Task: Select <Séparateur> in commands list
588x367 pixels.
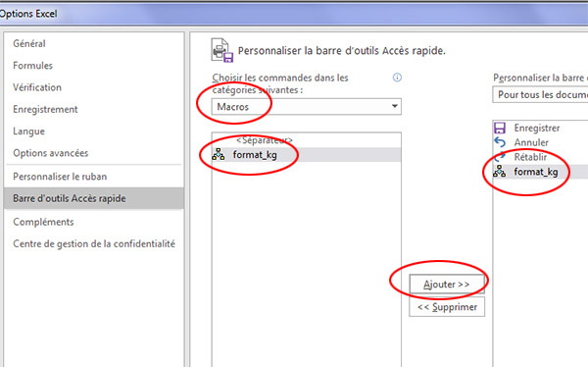Action: coord(307,140)
